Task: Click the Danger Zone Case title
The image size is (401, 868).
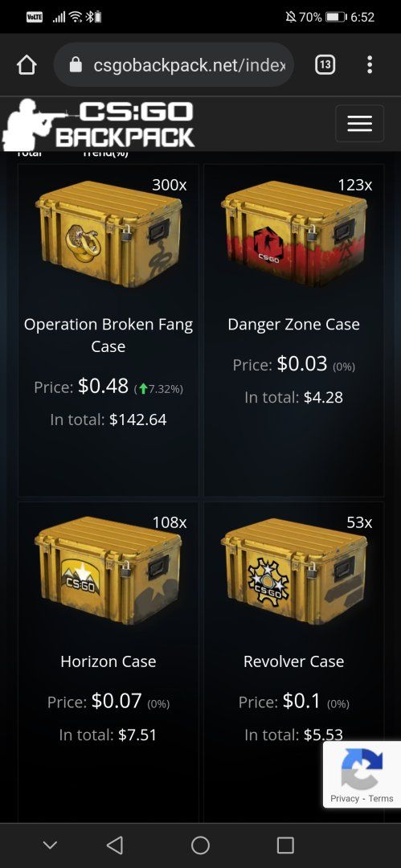Action: coord(294,325)
